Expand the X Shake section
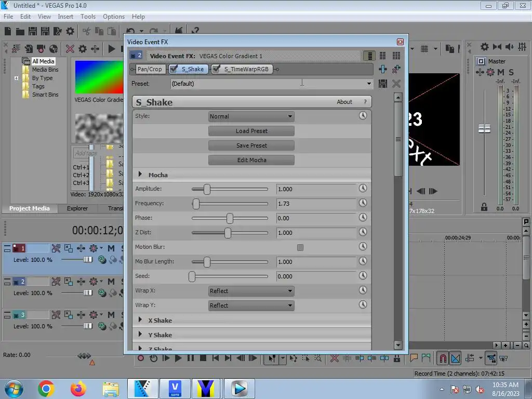This screenshot has height=399, width=532. click(140, 320)
